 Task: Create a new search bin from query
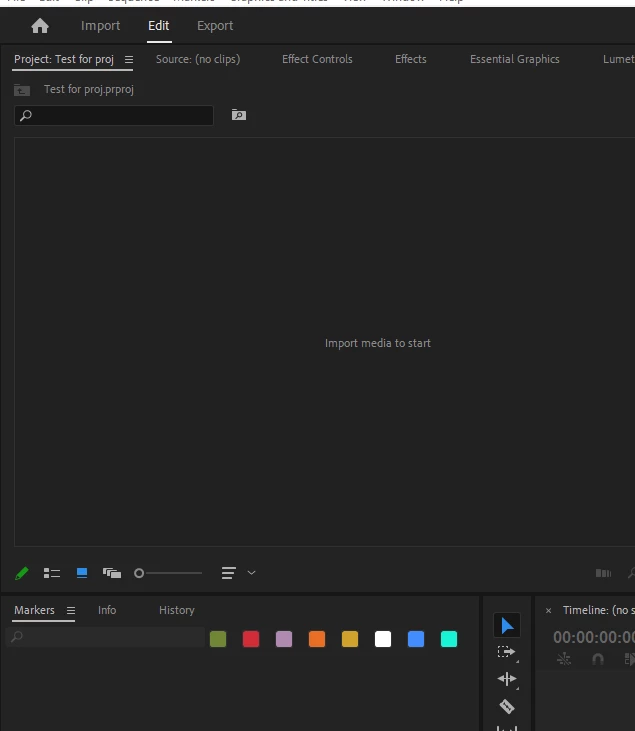pos(239,115)
